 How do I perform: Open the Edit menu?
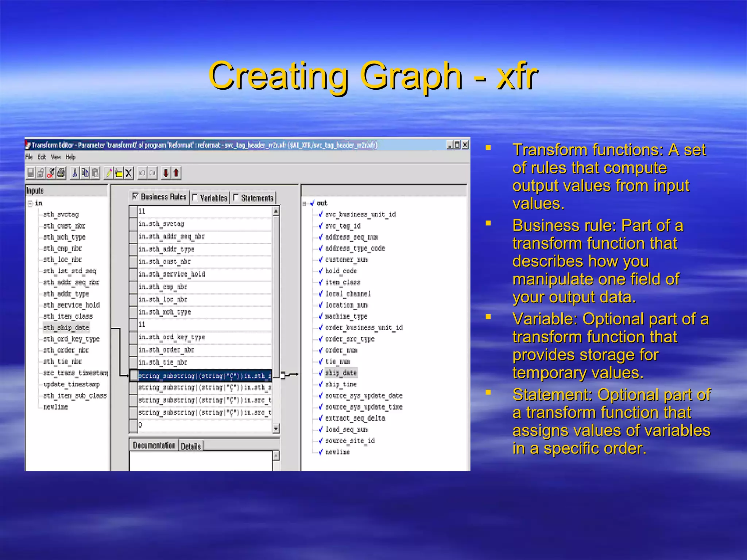42,157
